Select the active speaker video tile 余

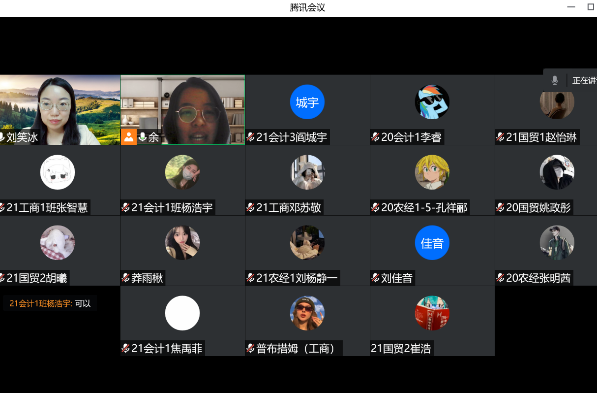(x=183, y=110)
